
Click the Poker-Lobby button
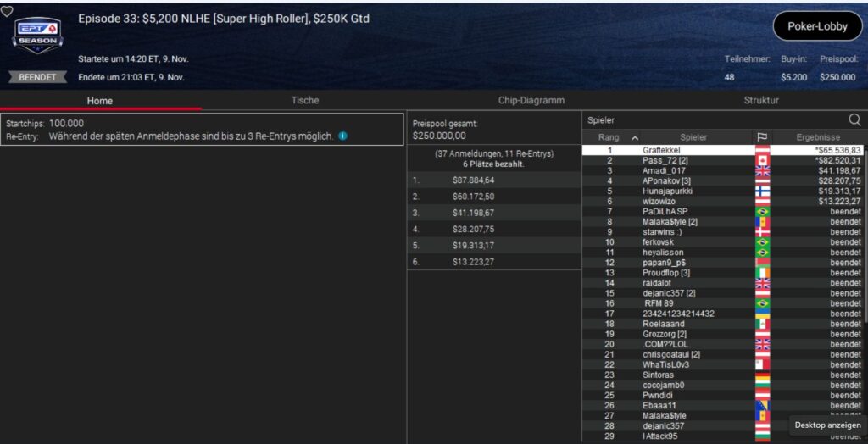point(817,26)
